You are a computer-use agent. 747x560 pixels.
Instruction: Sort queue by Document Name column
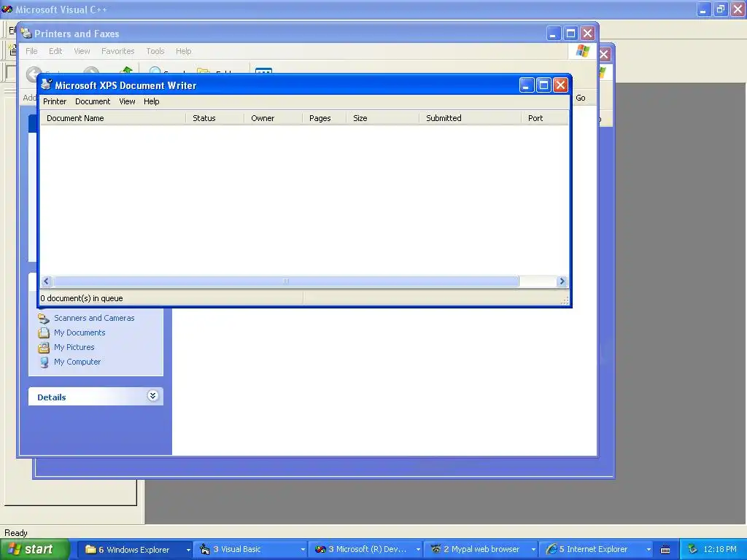click(113, 118)
